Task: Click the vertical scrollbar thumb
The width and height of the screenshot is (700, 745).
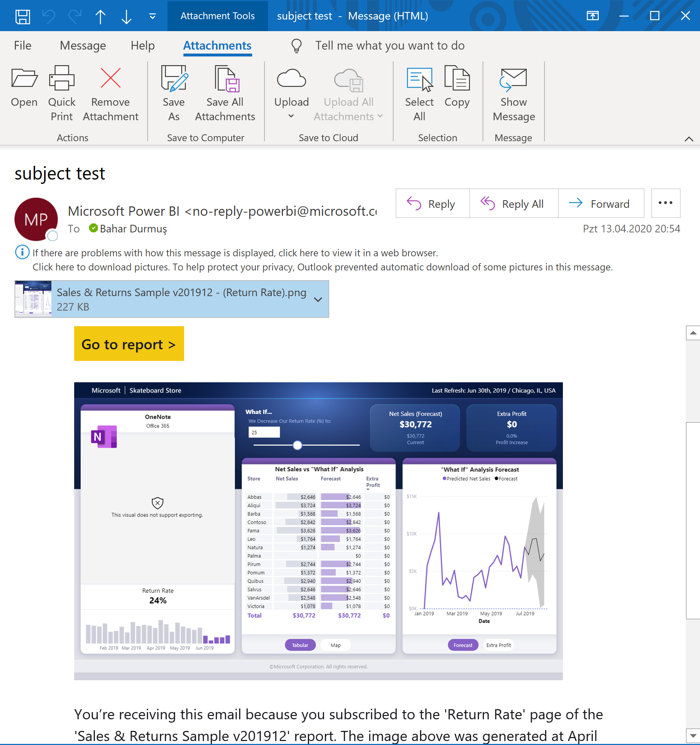Action: [x=693, y=521]
